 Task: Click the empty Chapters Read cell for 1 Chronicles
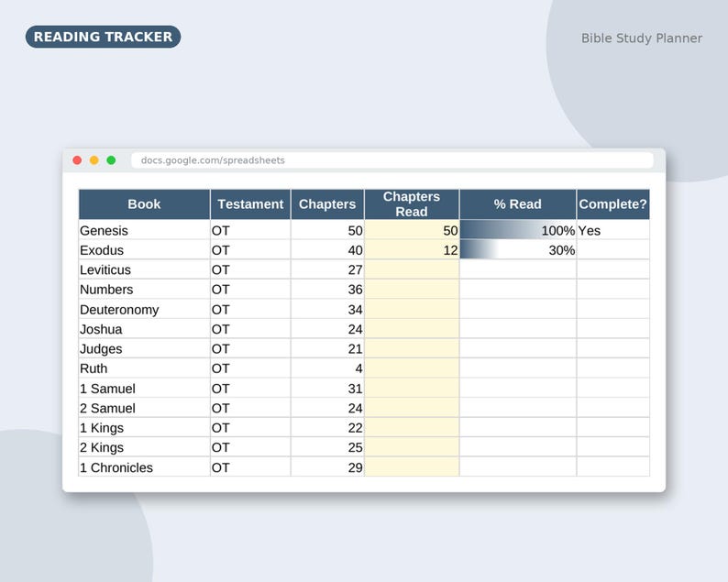point(412,467)
